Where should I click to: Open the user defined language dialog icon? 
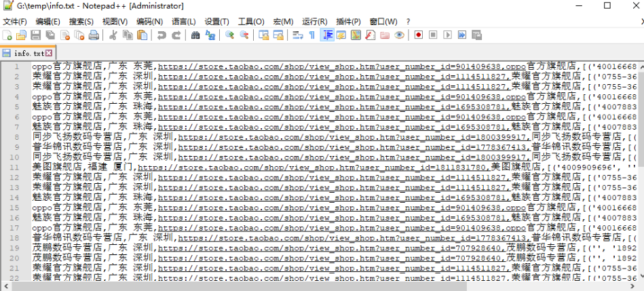[x=341, y=35]
